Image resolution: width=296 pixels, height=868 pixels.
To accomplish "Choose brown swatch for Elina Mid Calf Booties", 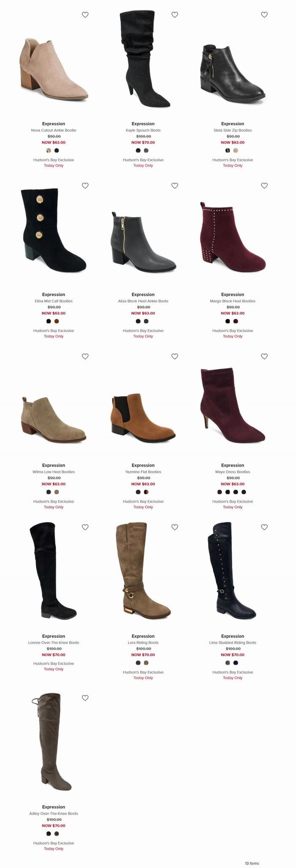I will tap(57, 321).
